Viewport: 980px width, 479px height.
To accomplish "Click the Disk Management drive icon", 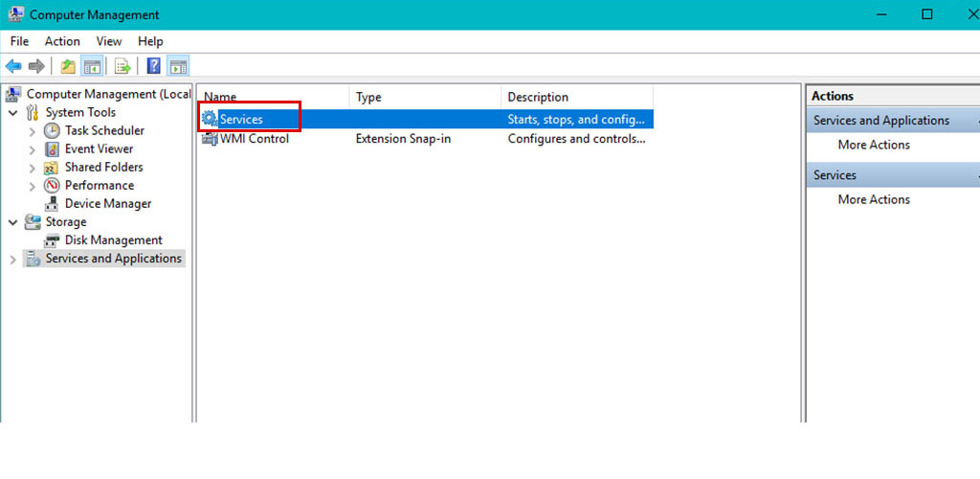I will (52, 240).
